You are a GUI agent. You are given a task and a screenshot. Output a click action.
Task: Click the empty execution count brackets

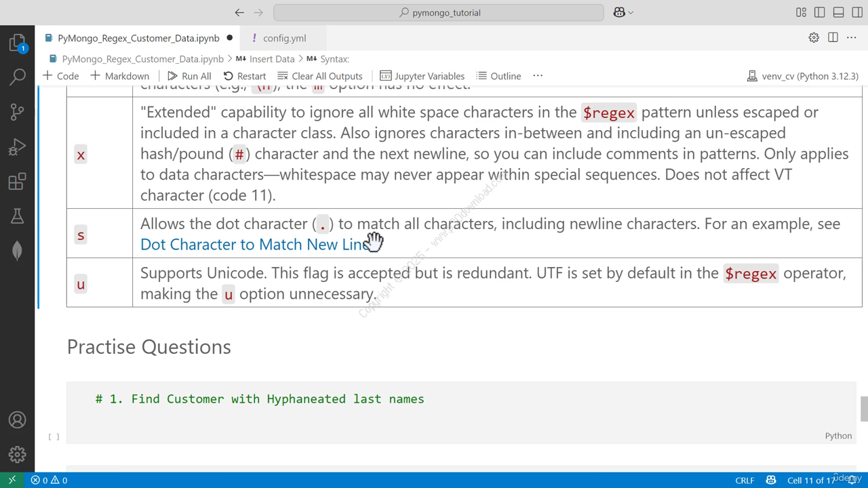[x=54, y=436]
